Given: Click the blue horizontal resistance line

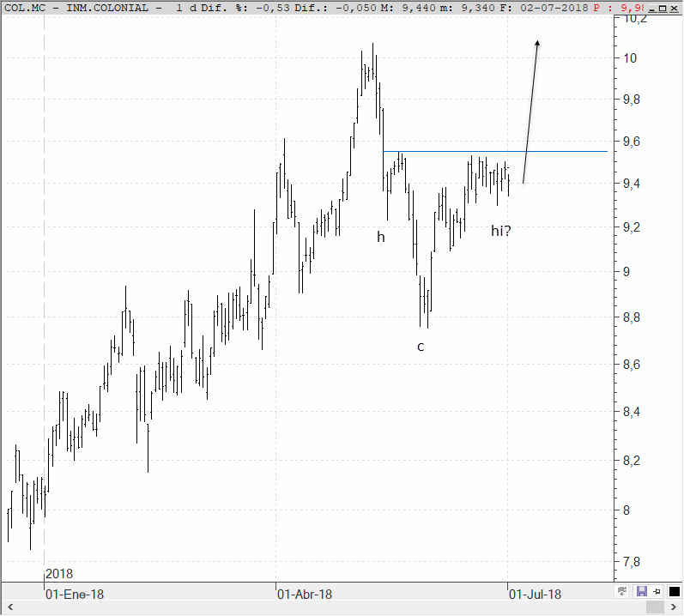Looking at the screenshot, I should [x=495, y=151].
